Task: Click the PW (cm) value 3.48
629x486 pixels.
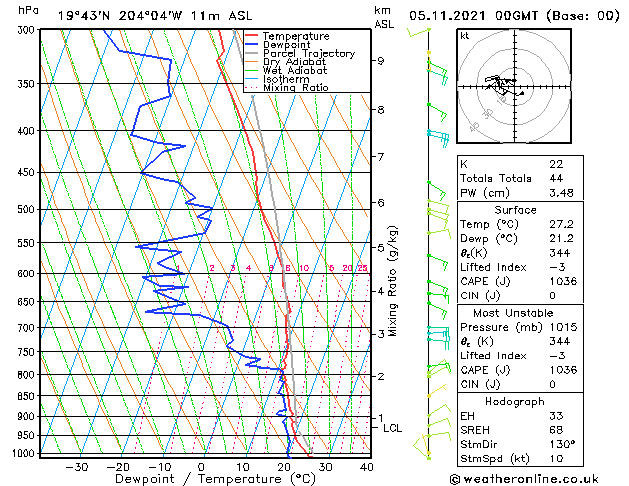Action: [562, 193]
